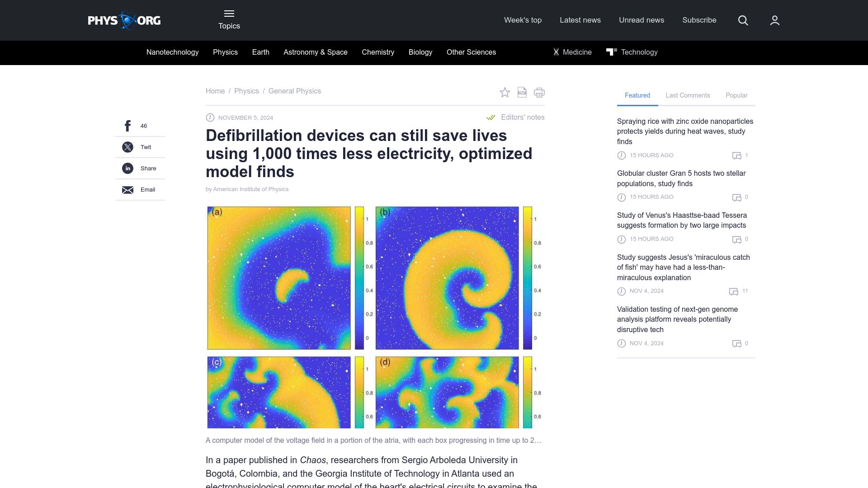Open next-gen genome analysis platform article
Viewport: 868px width, 488px height.
tap(677, 319)
